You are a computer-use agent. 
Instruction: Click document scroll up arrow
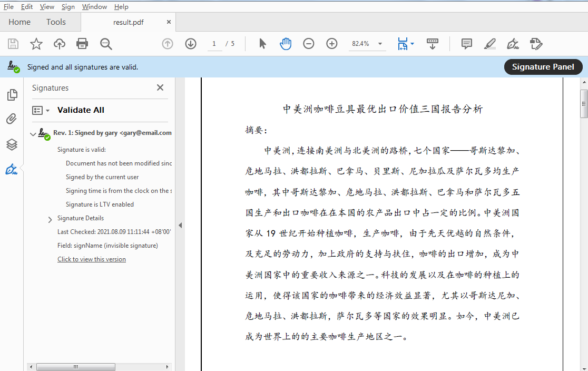click(584, 82)
